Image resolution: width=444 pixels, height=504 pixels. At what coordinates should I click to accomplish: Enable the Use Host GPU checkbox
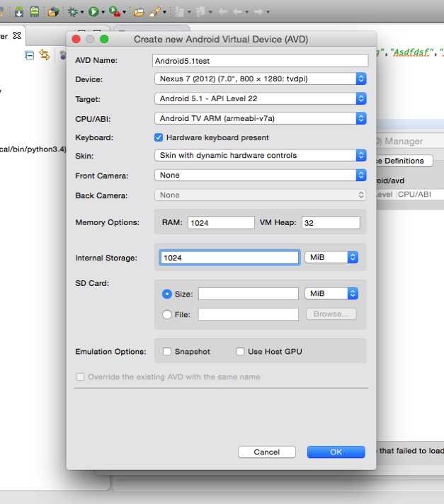pyautogui.click(x=240, y=351)
